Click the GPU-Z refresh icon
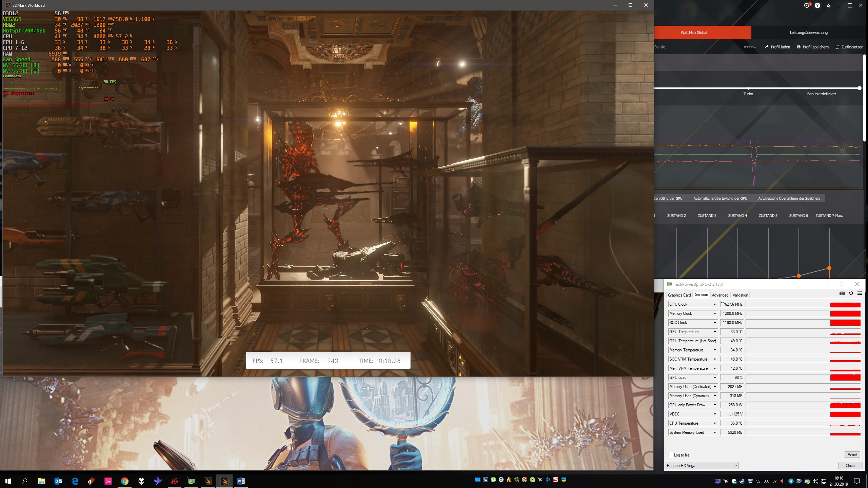Screen dimensions: 868x488 click(851, 293)
